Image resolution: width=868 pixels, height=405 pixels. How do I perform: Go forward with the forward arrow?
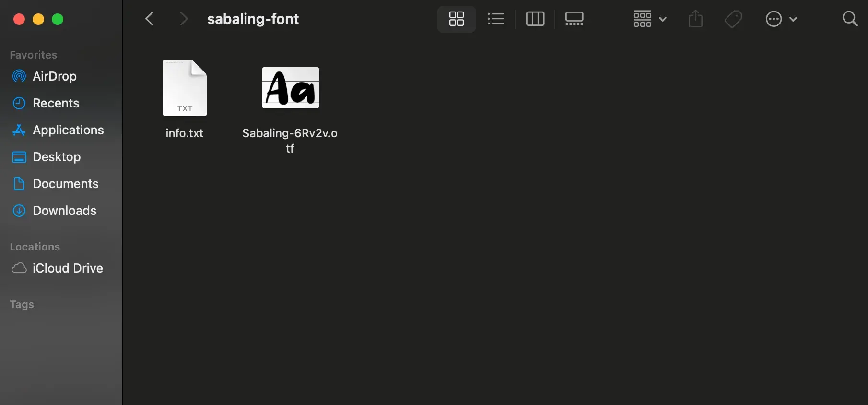coord(183,19)
